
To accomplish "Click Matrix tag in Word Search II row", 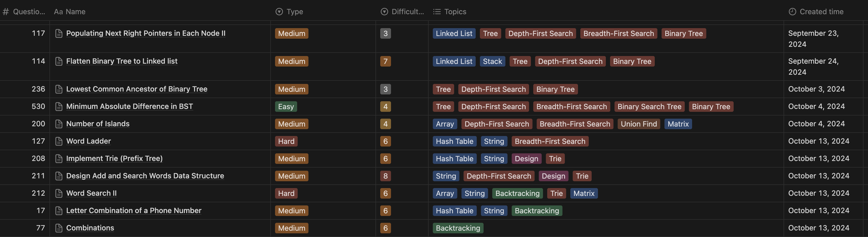I will coord(584,194).
